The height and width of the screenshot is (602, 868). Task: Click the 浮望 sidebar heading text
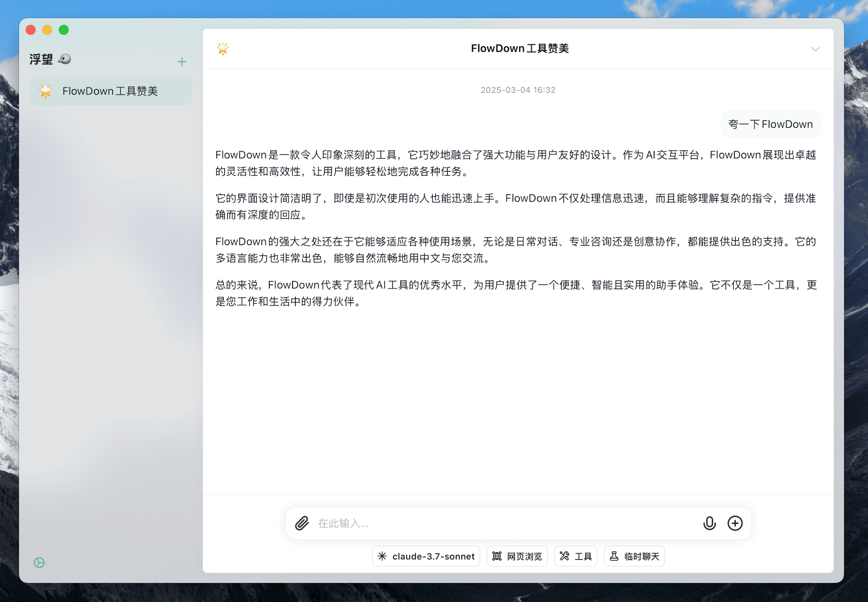[41, 59]
